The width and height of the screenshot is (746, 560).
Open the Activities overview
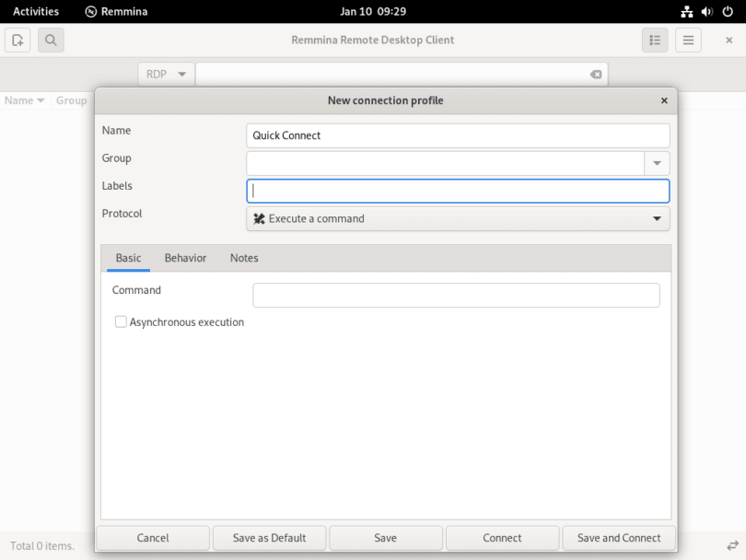(35, 11)
